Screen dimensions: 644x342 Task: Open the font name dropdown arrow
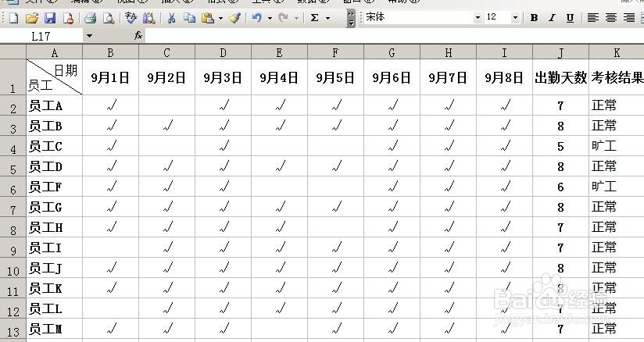point(478,18)
